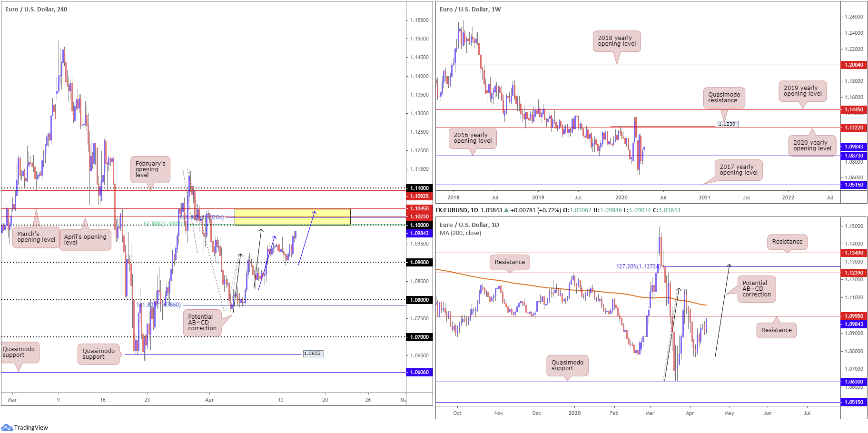868x433 pixels.
Task: Select the Quasimodo resistance callout on the weekly chart
Action: (724, 98)
